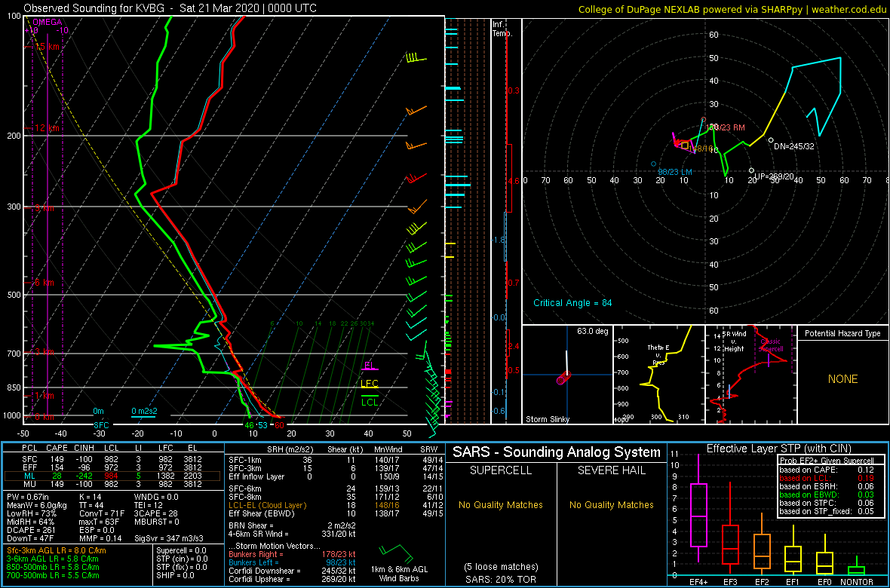
Task: Click the SUPERCELL column heading
Action: 502,470
